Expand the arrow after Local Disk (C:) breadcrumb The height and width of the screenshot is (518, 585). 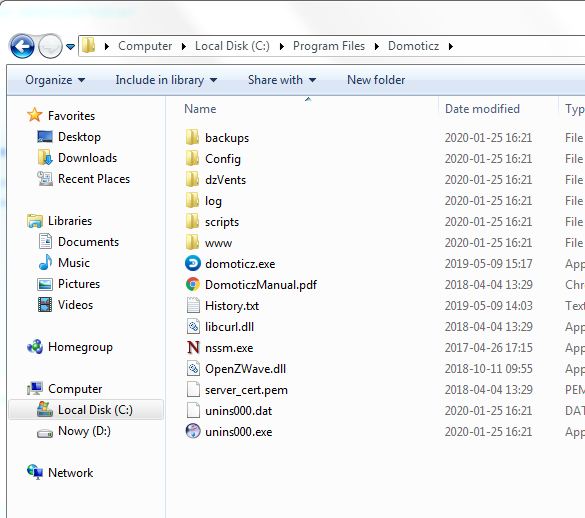(x=282, y=46)
